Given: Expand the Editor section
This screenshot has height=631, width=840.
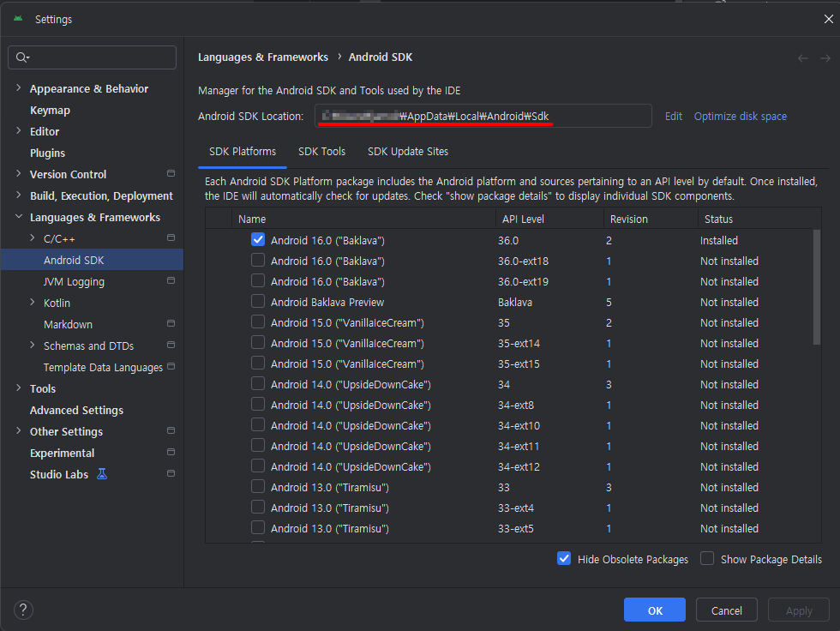Looking at the screenshot, I should (x=19, y=130).
